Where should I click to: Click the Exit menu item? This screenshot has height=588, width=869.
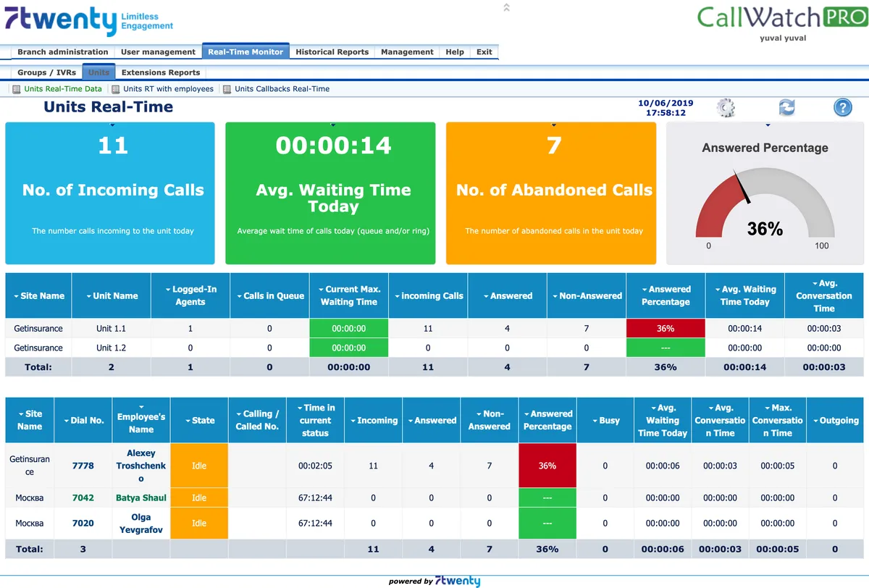pos(484,51)
